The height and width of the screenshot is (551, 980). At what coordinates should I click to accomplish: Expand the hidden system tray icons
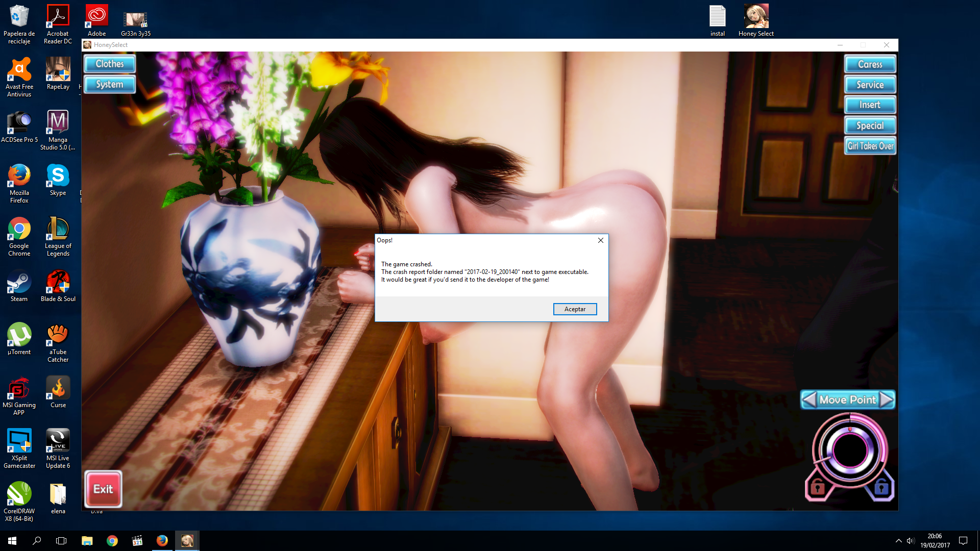tap(898, 541)
